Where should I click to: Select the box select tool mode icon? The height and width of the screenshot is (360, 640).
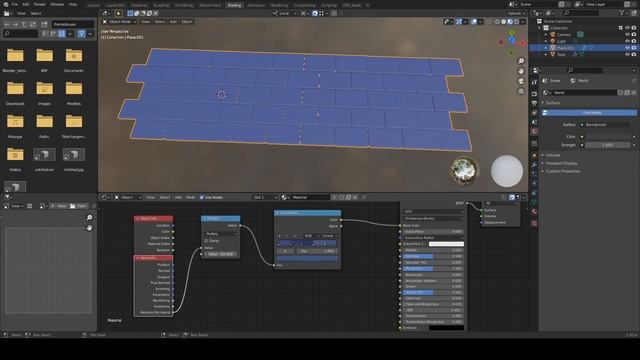tap(130, 13)
